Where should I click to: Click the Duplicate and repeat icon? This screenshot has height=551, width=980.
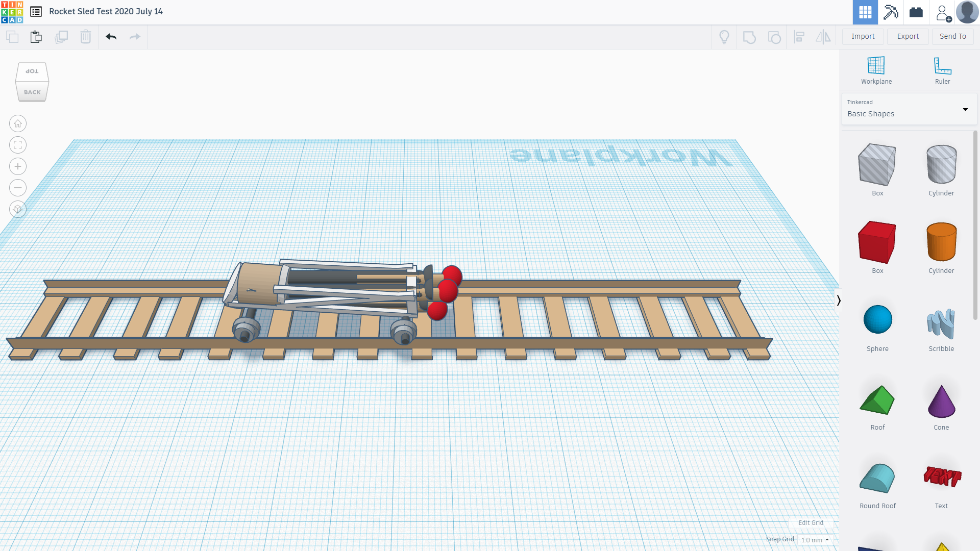click(61, 37)
